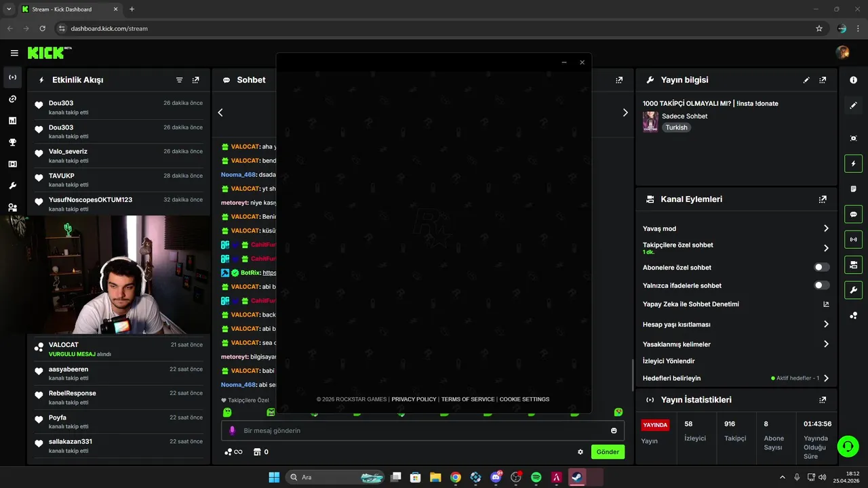Pop out the Yayın İstatistikleri panel
This screenshot has height=488, width=868.
tap(823, 400)
